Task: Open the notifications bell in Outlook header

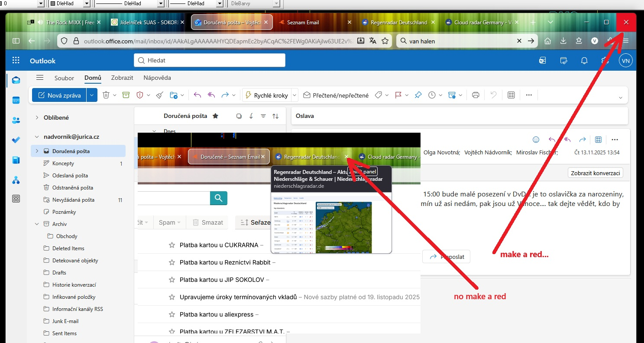Action: pyautogui.click(x=584, y=61)
